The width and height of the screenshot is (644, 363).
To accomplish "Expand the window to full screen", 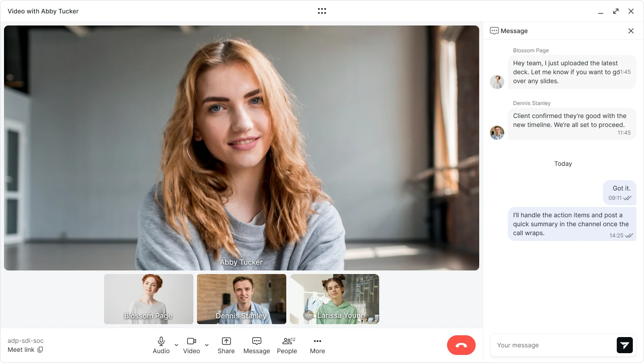I will (616, 11).
